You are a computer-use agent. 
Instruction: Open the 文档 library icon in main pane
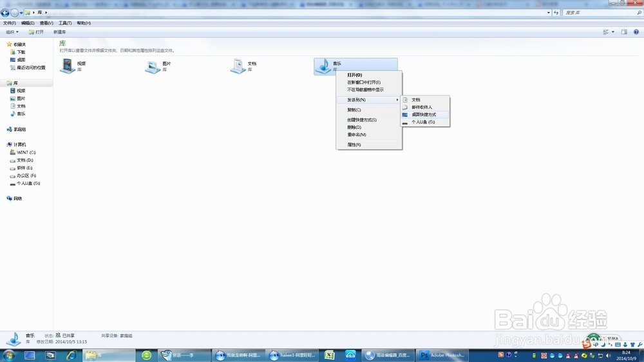[238, 66]
